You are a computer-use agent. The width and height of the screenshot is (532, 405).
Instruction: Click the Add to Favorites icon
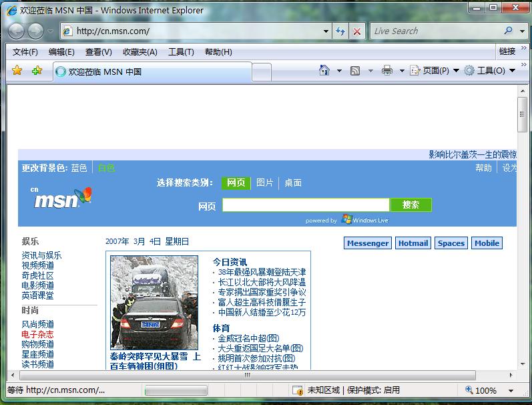(37, 71)
